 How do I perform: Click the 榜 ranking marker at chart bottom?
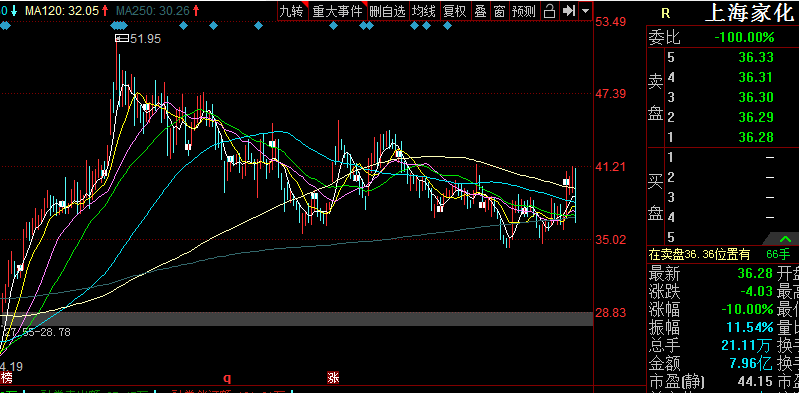[6, 378]
